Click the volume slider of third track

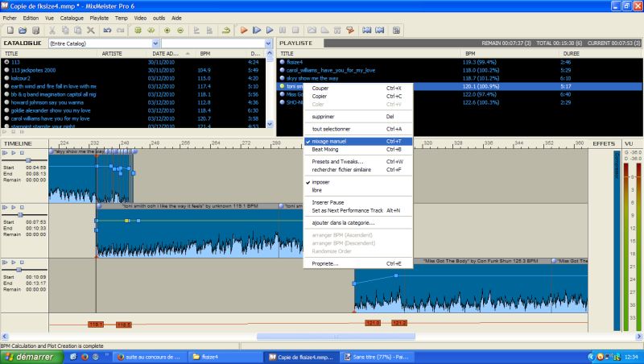(x=19, y=270)
